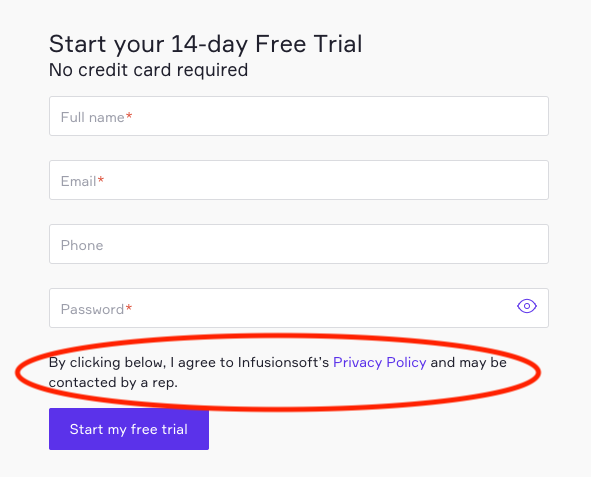Activate the Password input field
Image resolution: width=591 pixels, height=477 pixels.
(299, 308)
